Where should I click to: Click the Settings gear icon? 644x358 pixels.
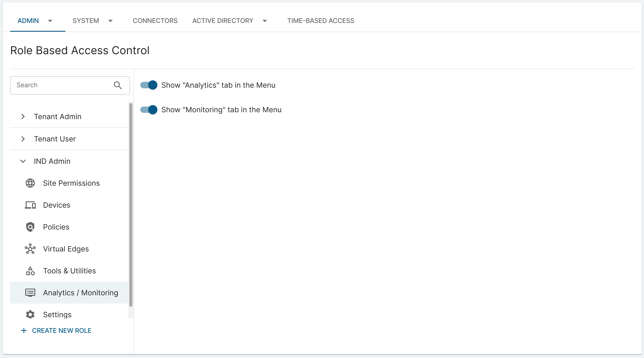pos(30,315)
